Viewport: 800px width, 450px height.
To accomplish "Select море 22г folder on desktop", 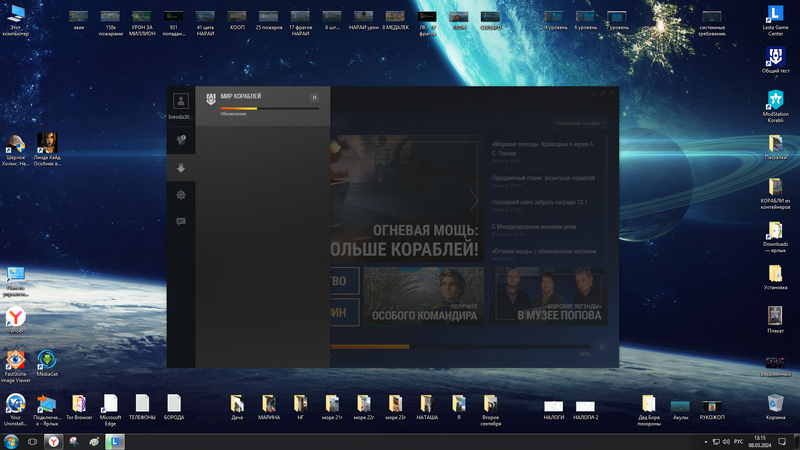I will tap(364, 407).
